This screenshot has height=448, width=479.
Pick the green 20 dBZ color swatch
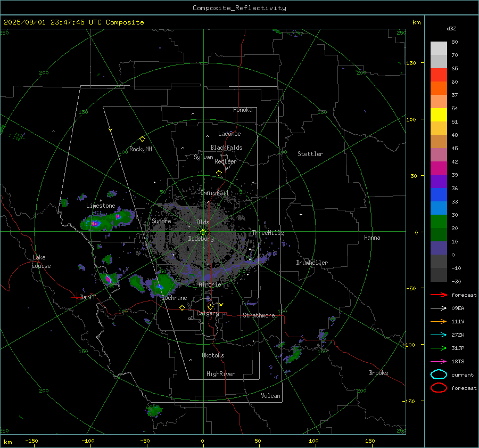439,222
